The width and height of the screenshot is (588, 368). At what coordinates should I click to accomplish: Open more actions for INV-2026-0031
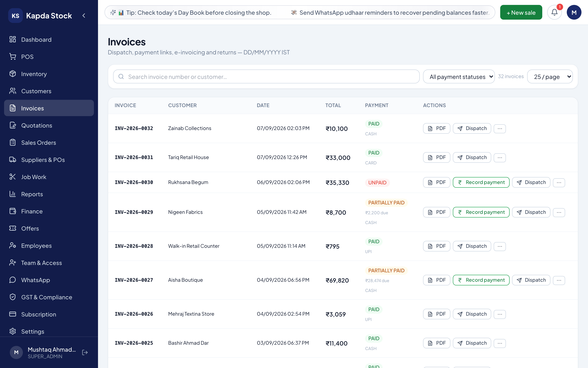500,157
